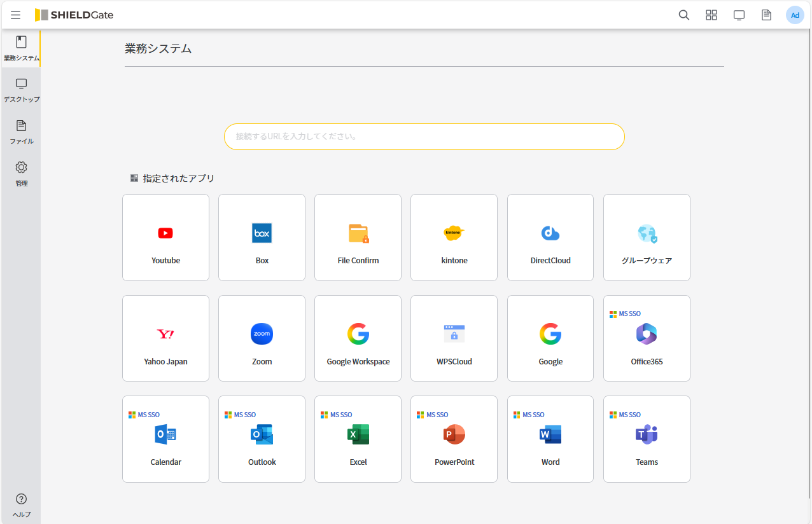812x524 pixels.
Task: Switch to デスクトップ in the sidebar
Action: (21, 90)
